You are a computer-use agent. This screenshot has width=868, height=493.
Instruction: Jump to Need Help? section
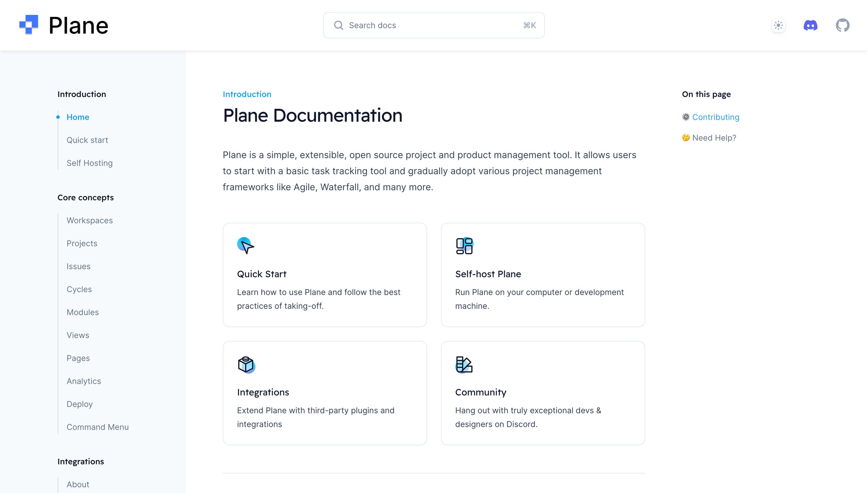click(x=714, y=138)
